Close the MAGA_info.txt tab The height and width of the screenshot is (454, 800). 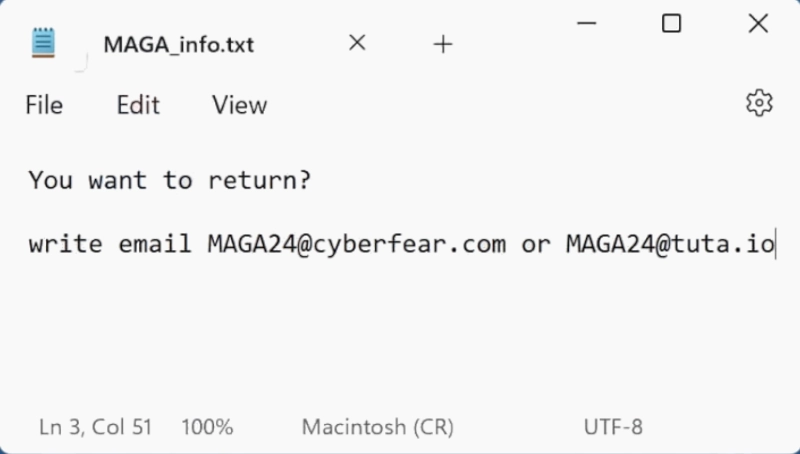click(x=357, y=43)
